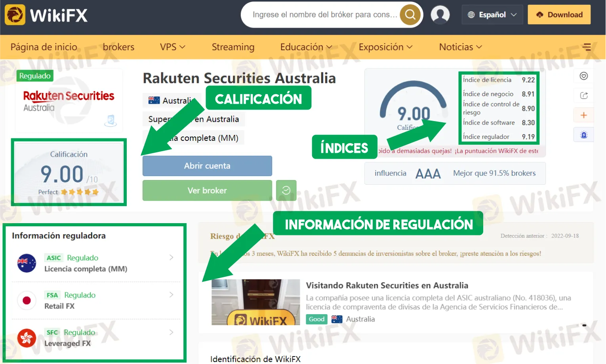Click the alert report icon
The width and height of the screenshot is (606, 364).
583,135
